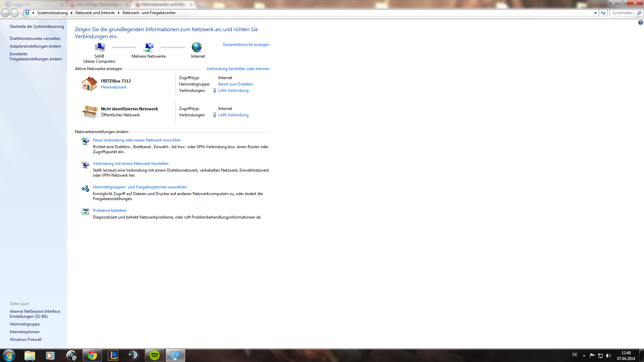Open help via the question mark icon

click(640, 22)
